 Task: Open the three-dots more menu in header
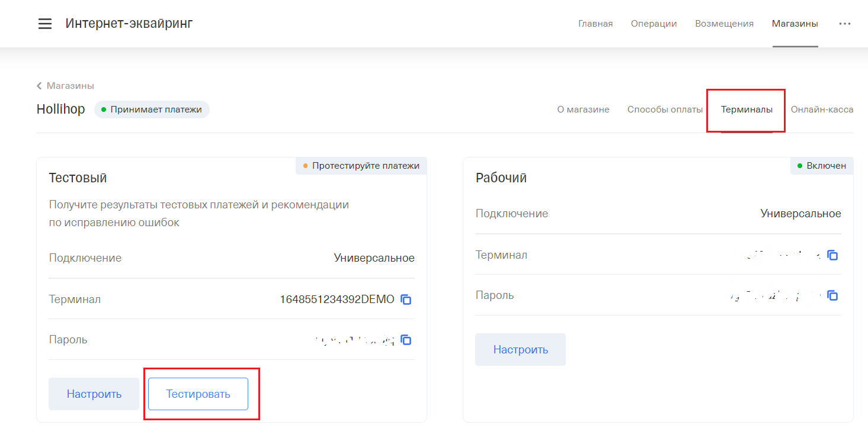845,24
